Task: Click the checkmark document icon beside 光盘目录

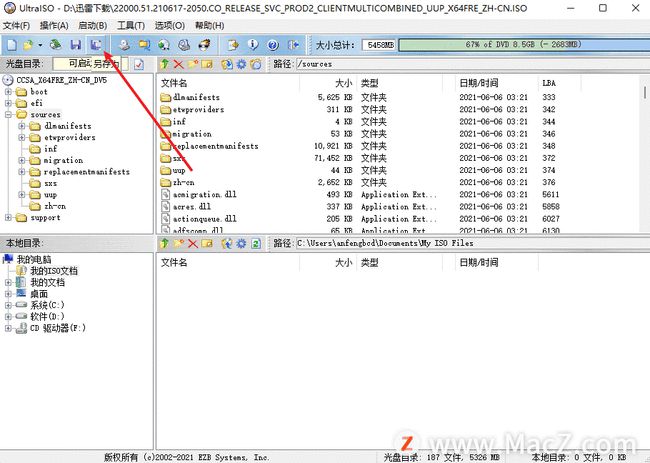Action: point(139,64)
